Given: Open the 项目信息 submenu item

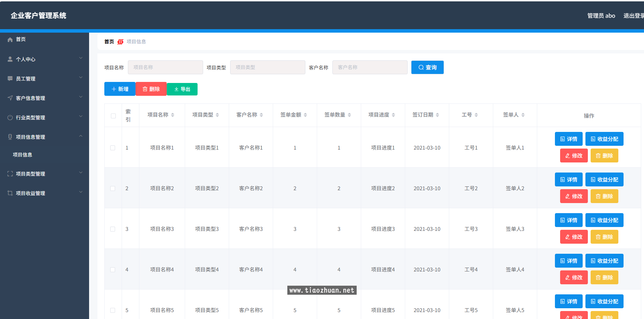Looking at the screenshot, I should (23, 155).
